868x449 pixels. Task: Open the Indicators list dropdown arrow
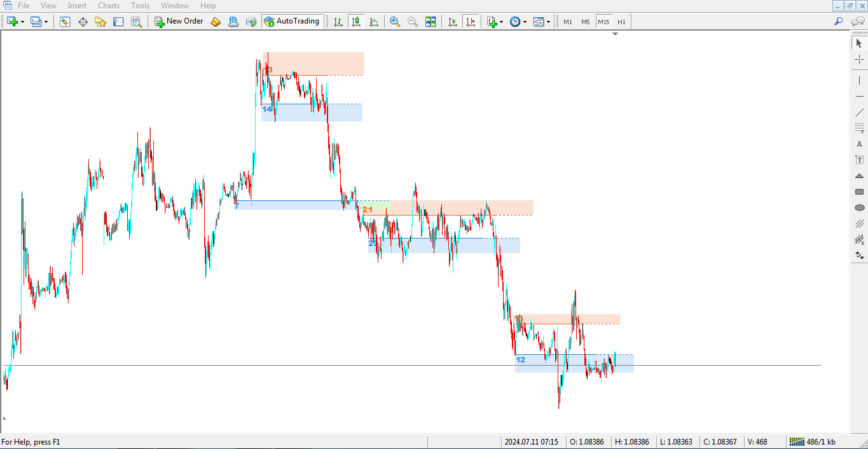[x=501, y=22]
